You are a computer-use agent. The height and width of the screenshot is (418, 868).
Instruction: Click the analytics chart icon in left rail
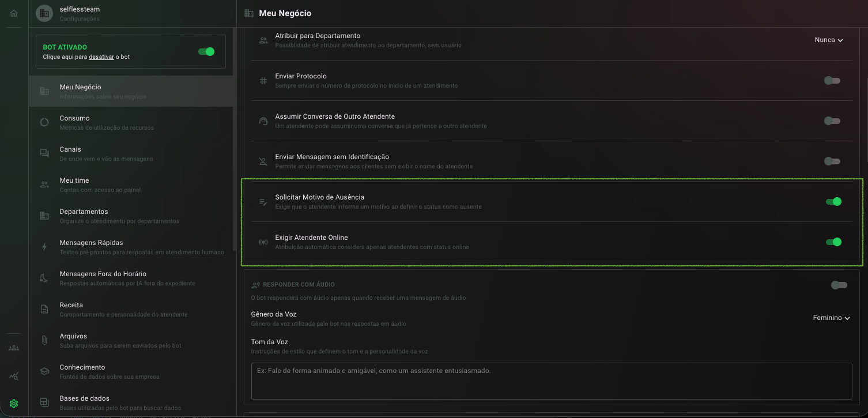coord(14,376)
